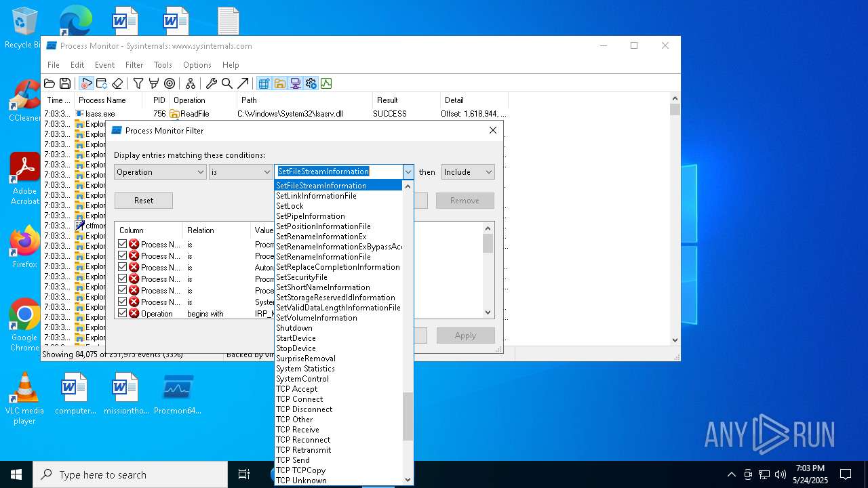Click the Include Process From Window target icon

coord(170,83)
